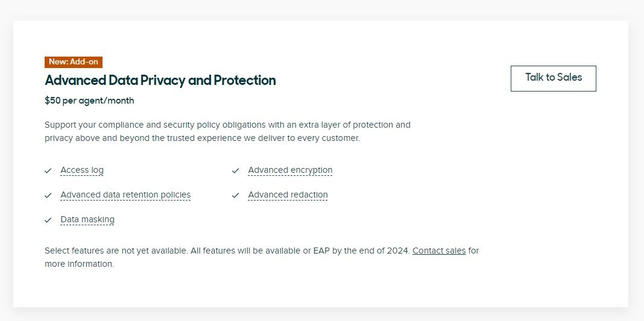Click the checkmark beside Advanced encryption
The height and width of the screenshot is (321, 644).
coord(236,171)
